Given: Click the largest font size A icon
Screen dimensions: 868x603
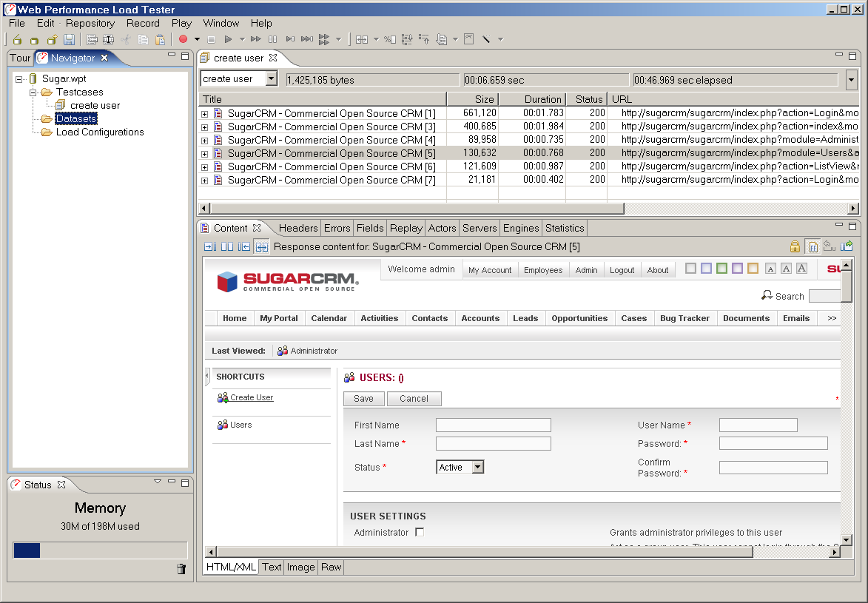Looking at the screenshot, I should [x=801, y=269].
